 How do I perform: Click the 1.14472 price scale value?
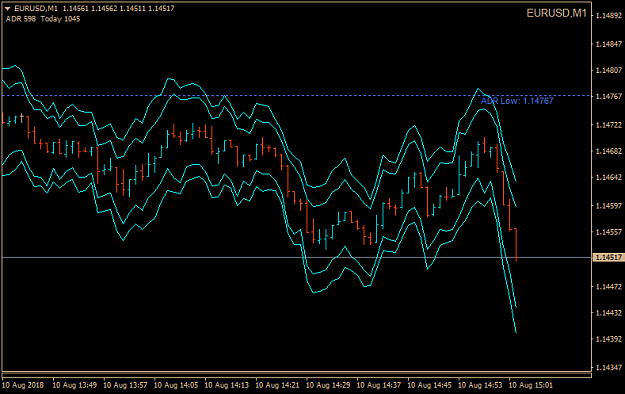coord(609,286)
